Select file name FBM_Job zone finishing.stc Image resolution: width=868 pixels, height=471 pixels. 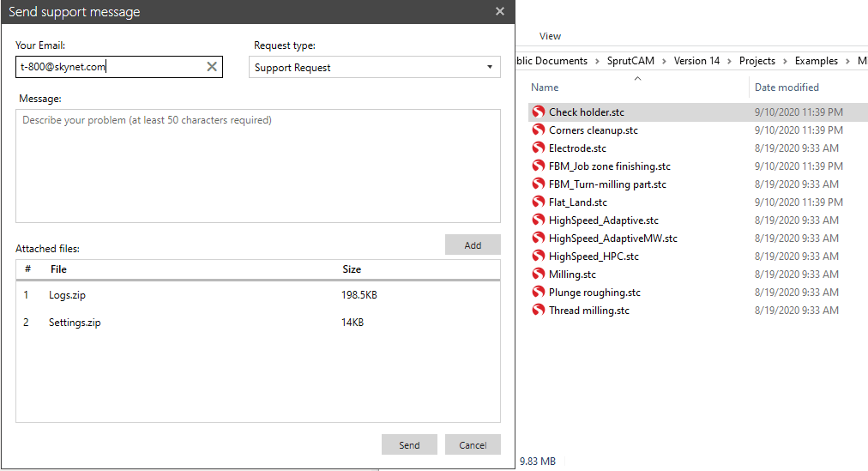(x=610, y=166)
